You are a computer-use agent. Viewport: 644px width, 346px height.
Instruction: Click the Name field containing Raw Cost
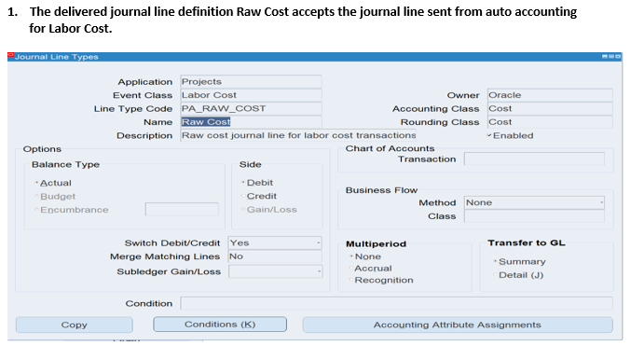coord(251,122)
